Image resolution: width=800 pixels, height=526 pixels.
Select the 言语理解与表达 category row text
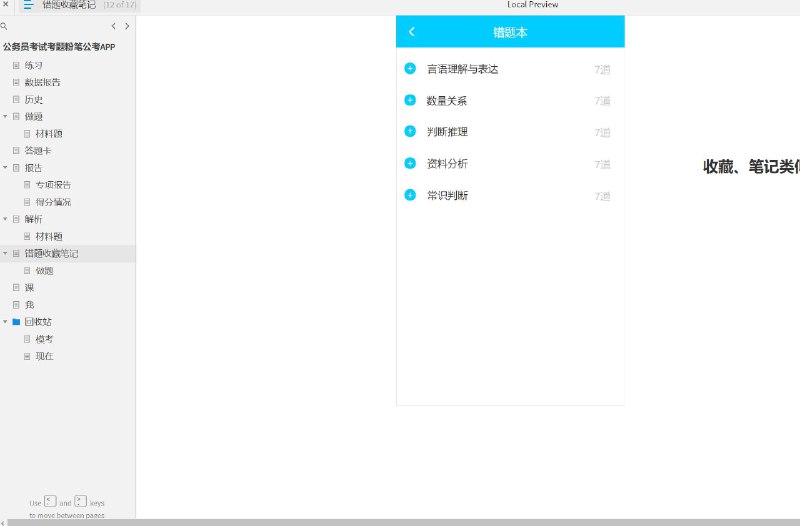pyautogui.click(x=462, y=69)
